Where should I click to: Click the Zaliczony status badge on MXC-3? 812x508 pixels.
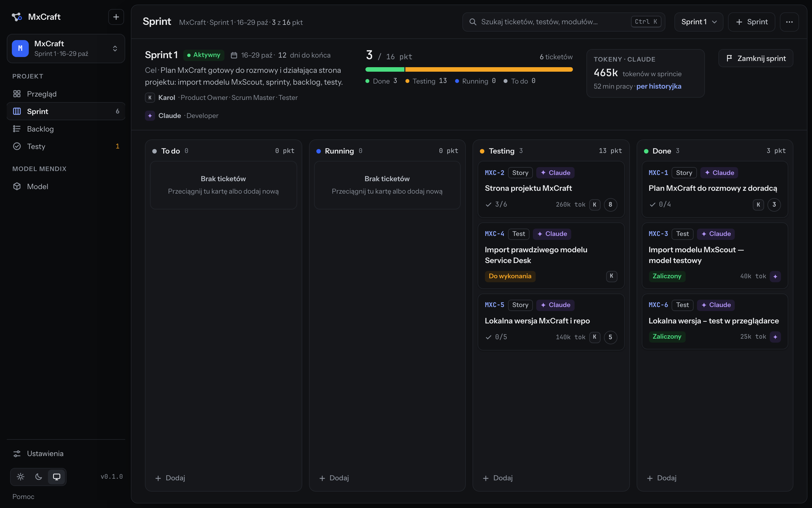click(x=667, y=276)
